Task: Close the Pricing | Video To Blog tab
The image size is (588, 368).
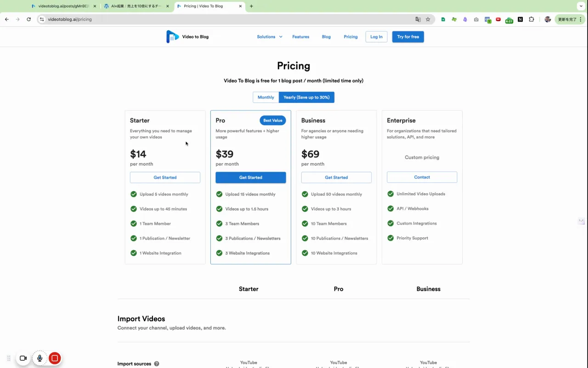Action: pos(240,6)
